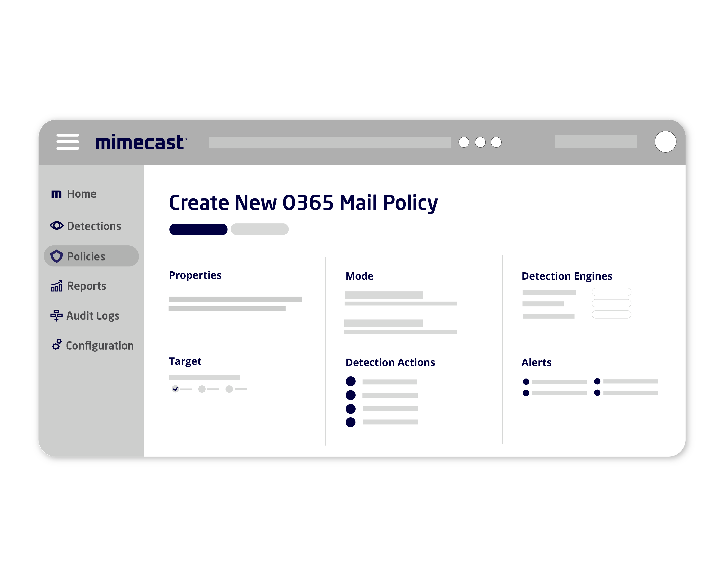The image size is (728, 567).
Task: Select the top-left Alerts option
Action: (526, 382)
